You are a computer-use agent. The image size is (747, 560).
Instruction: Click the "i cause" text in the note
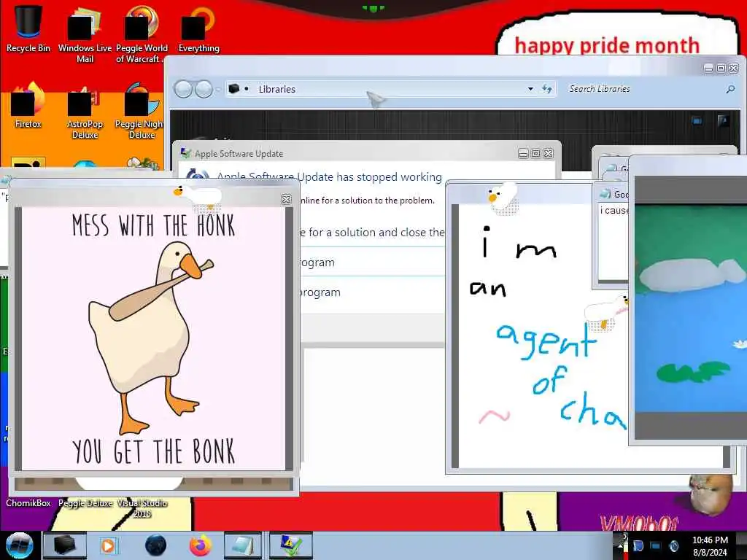(614, 211)
